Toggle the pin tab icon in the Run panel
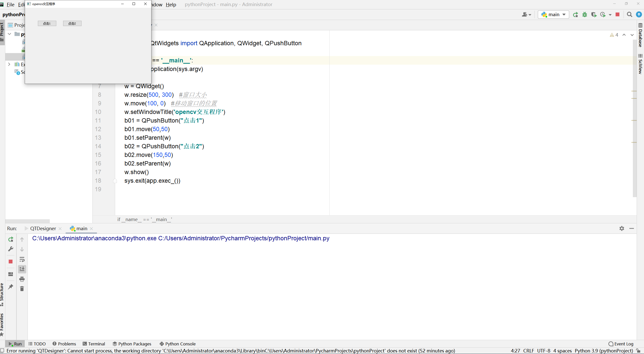 pyautogui.click(x=11, y=287)
